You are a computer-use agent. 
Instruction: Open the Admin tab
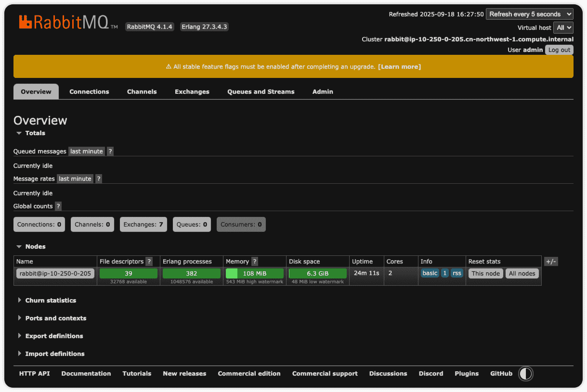tap(323, 92)
